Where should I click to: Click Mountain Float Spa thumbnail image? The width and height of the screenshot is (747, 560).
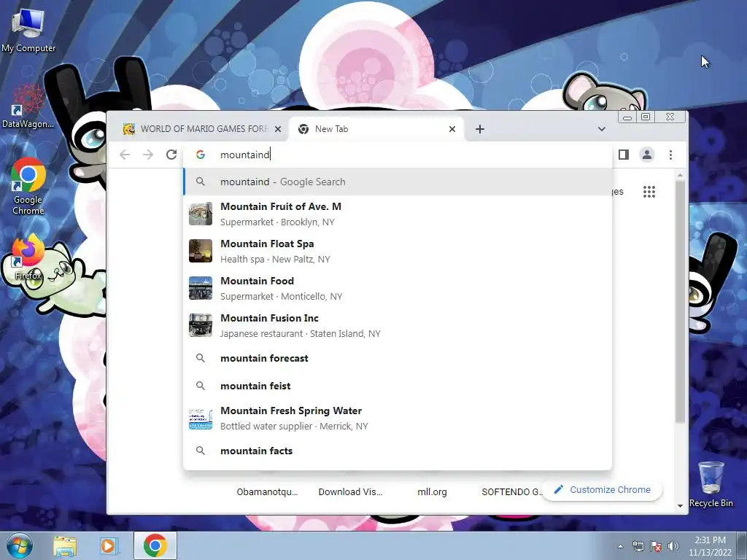click(201, 251)
